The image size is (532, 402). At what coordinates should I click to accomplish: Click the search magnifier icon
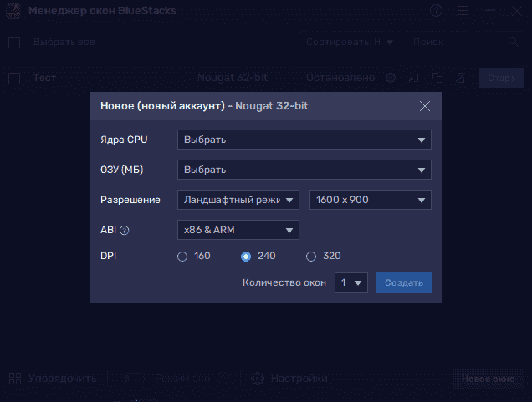point(514,42)
